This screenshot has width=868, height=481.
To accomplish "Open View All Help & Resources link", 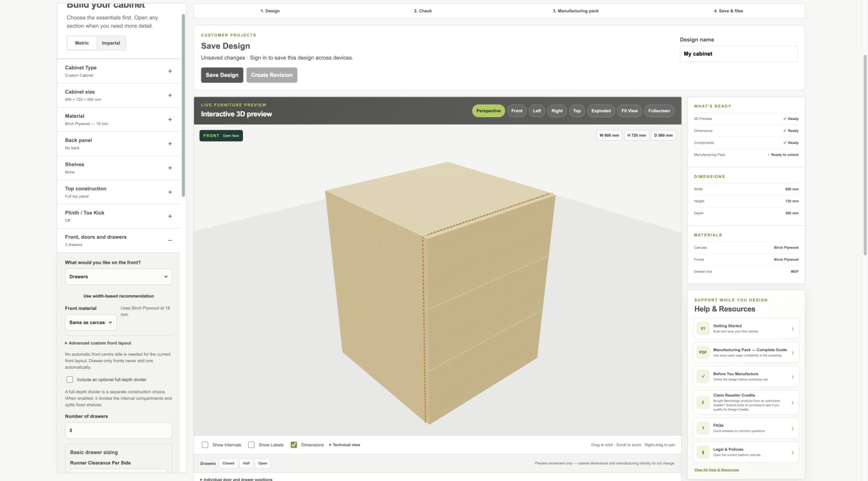I will tap(716, 470).
